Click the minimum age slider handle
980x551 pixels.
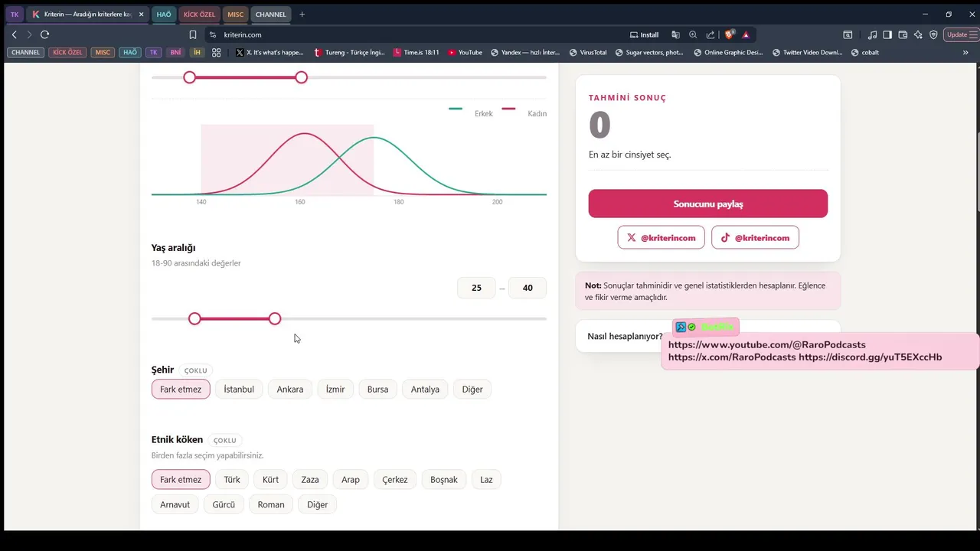[x=194, y=318]
